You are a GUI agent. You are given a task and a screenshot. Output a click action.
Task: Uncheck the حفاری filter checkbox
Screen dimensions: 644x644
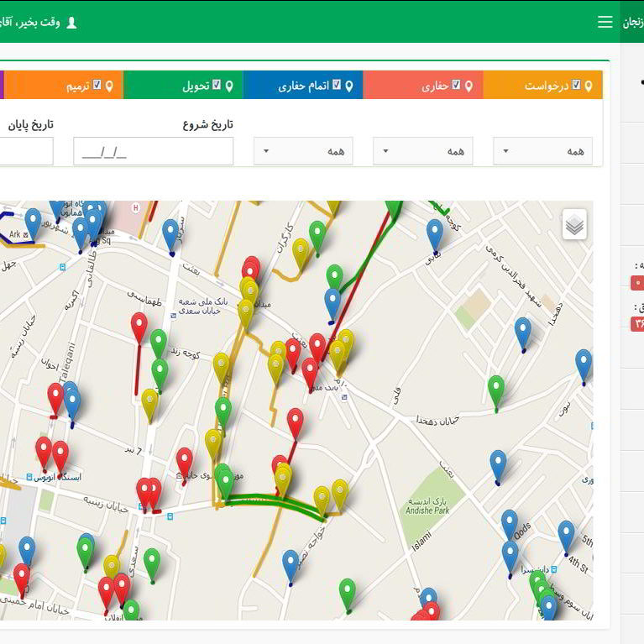pyautogui.click(x=456, y=85)
